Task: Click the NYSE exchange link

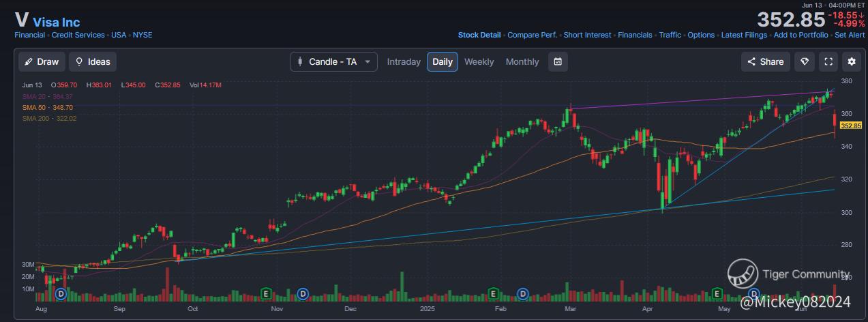Action: [x=143, y=35]
